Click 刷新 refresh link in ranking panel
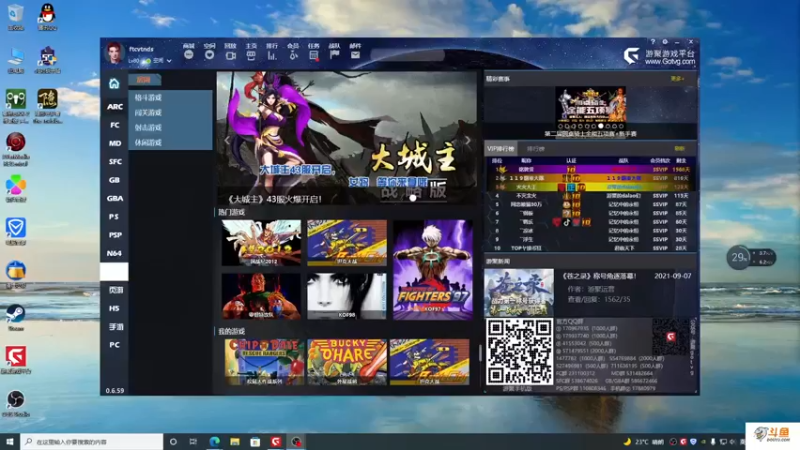 point(679,148)
